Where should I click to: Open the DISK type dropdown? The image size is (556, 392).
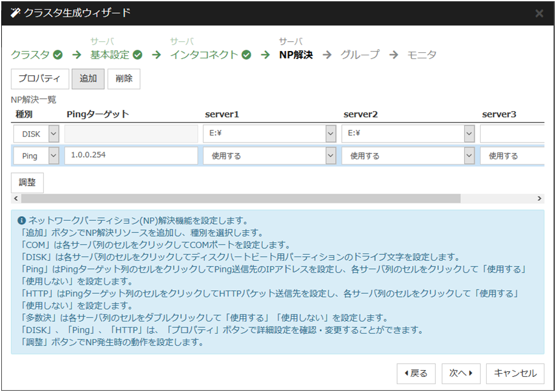coord(53,133)
